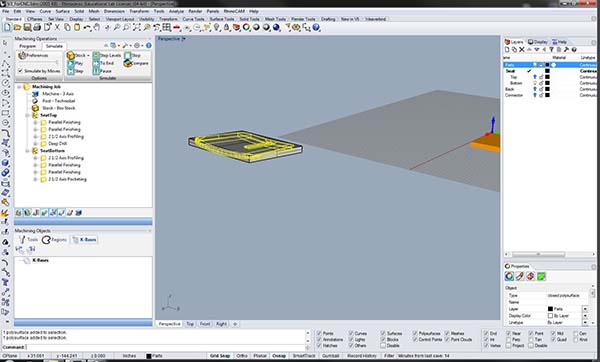Click the Print icon in toolbar
The image size is (600, 362).
37,28
